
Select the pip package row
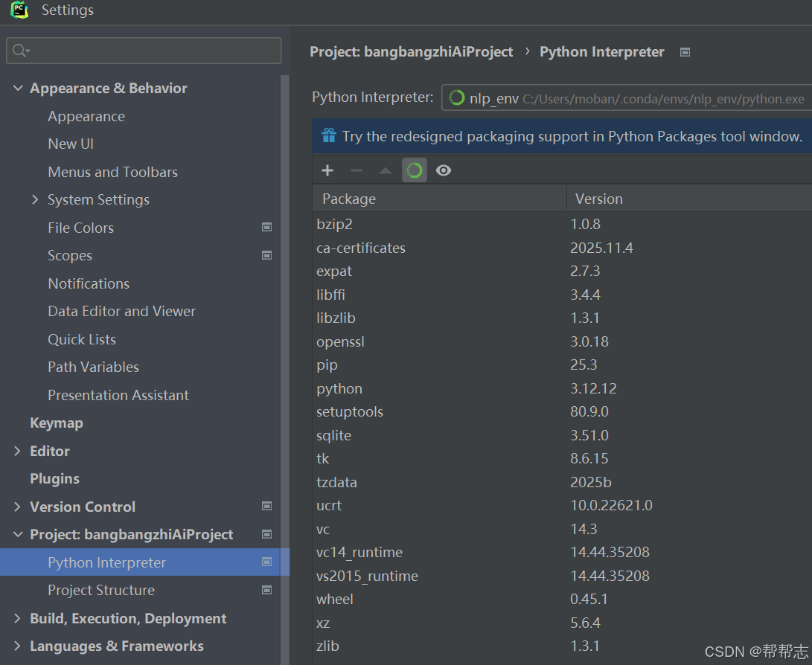click(x=562, y=364)
